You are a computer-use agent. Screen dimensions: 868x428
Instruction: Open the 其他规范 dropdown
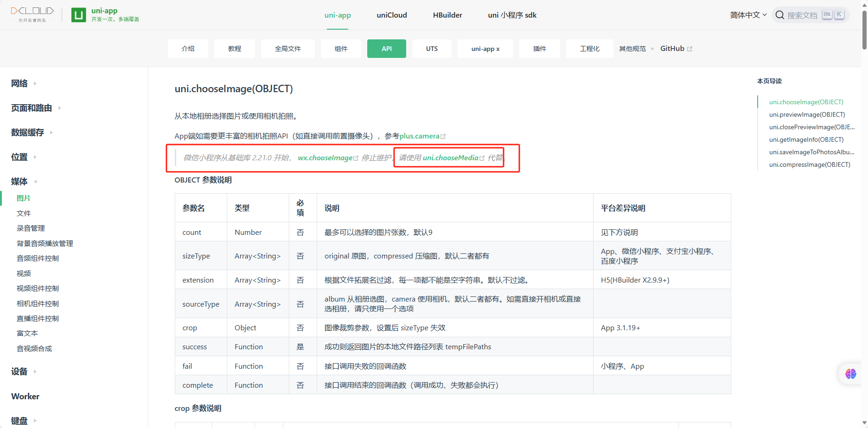pos(636,49)
